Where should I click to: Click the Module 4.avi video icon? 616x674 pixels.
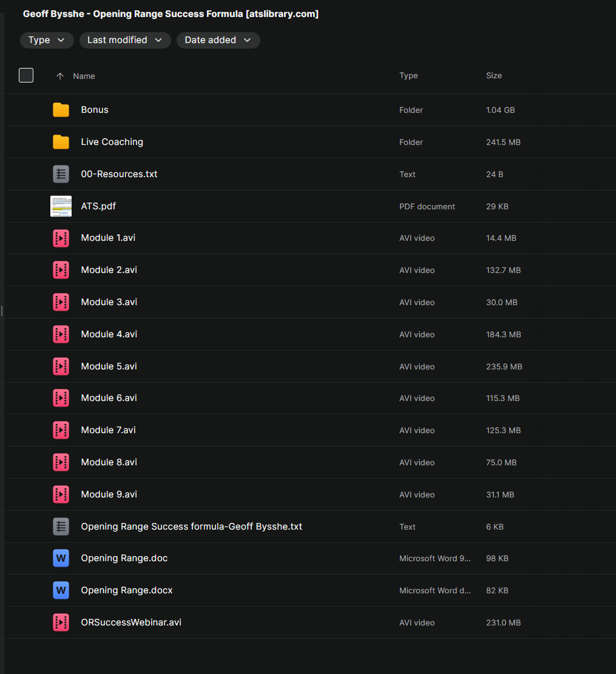pyautogui.click(x=61, y=334)
